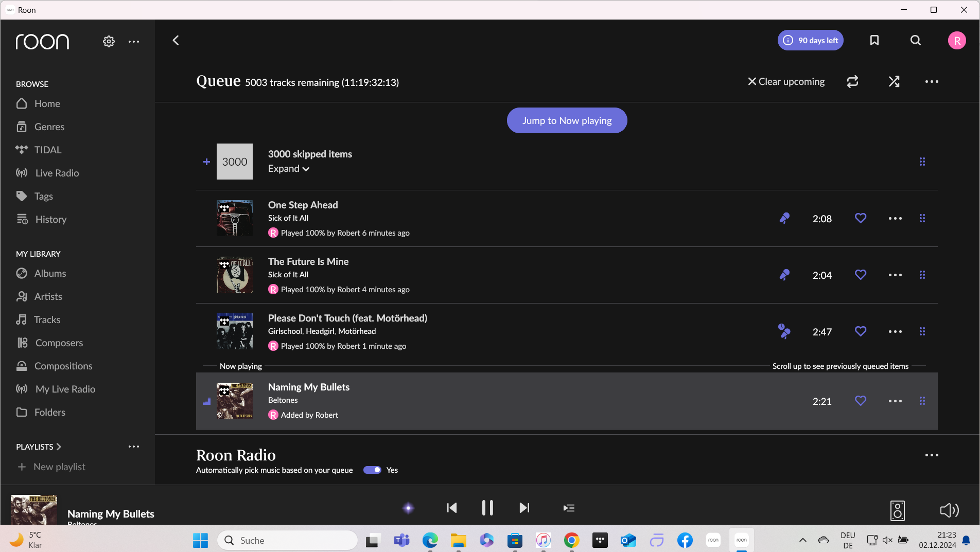Open Albums in My Library

41,273
